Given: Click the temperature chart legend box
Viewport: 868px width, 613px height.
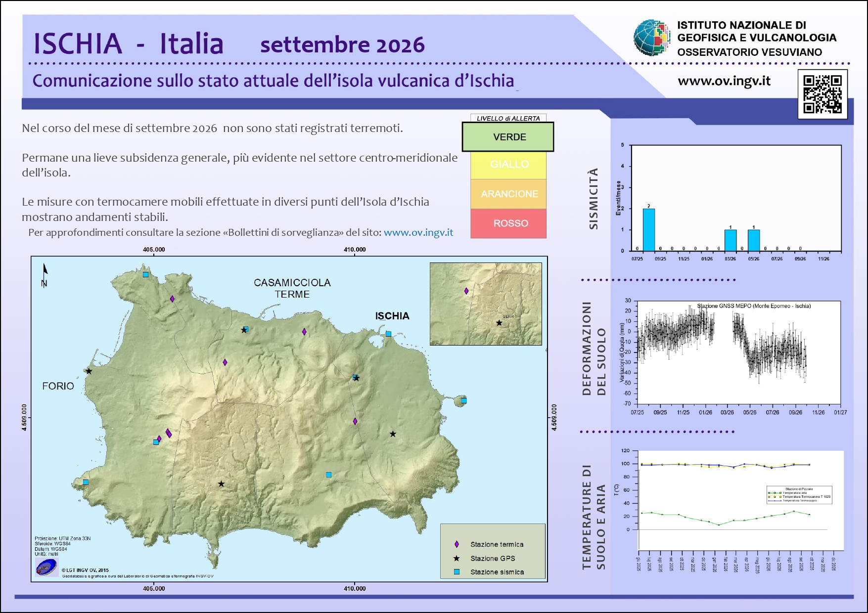Looking at the screenshot, I should pyautogui.click(x=799, y=495).
